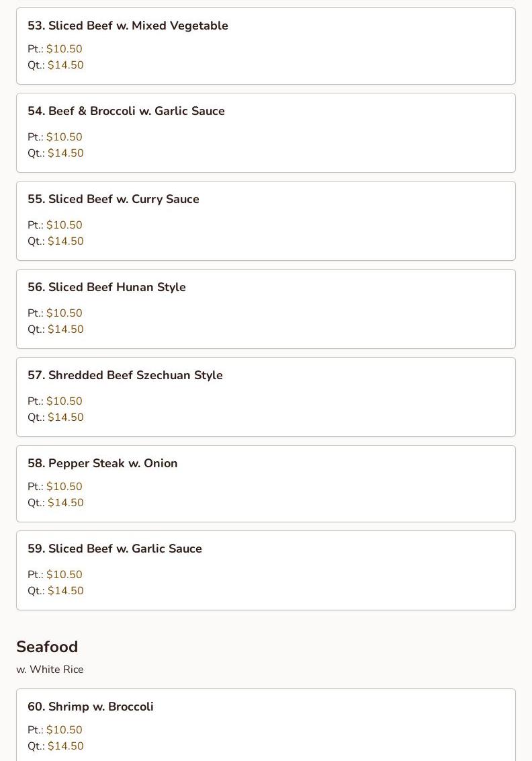The image size is (532, 761).
Task: Select quart price for Sliced Beef w. Mixed Vegetable
Action: (x=65, y=65)
